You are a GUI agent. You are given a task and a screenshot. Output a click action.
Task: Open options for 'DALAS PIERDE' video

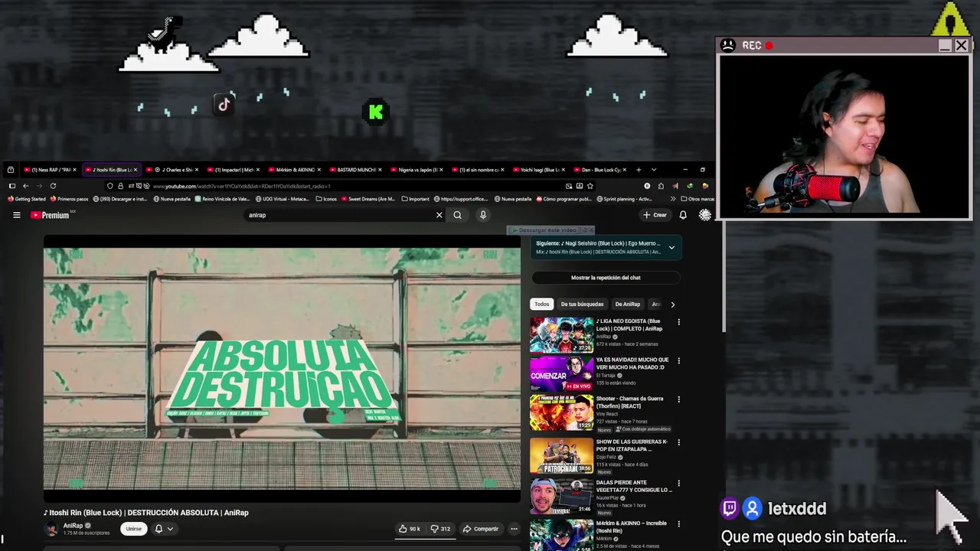[678, 484]
